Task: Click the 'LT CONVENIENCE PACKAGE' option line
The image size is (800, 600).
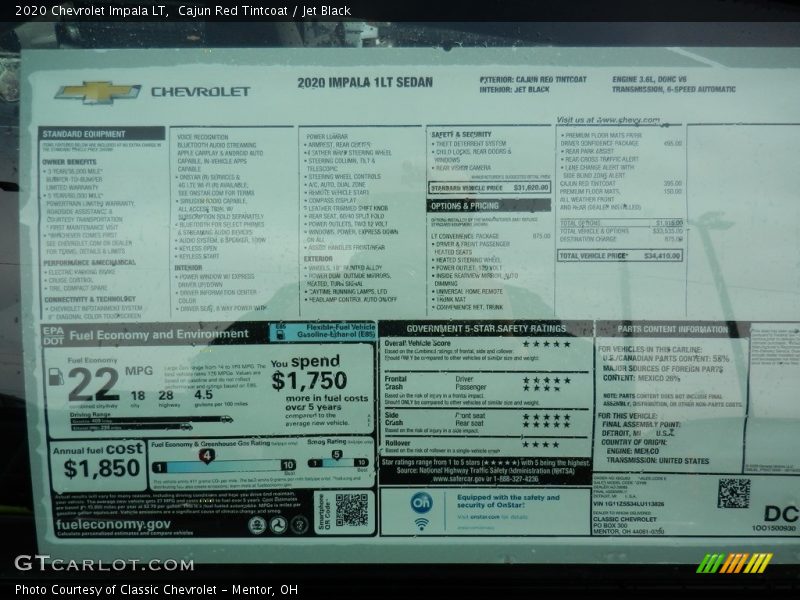Action: point(490,236)
